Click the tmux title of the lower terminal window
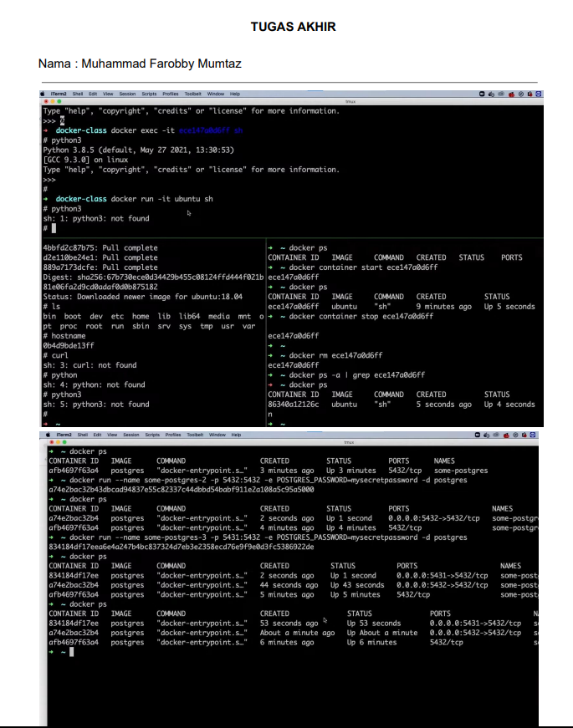This screenshot has width=573, height=728. (x=349, y=442)
